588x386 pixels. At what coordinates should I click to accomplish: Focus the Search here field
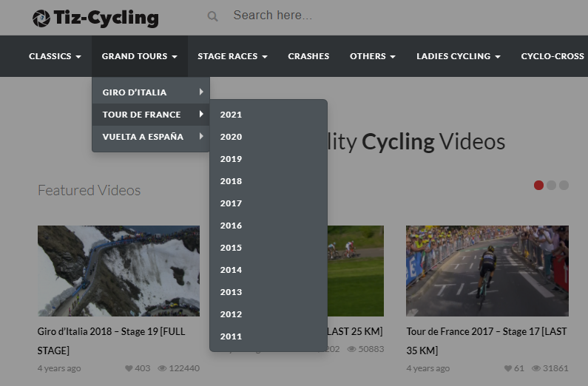tap(273, 16)
